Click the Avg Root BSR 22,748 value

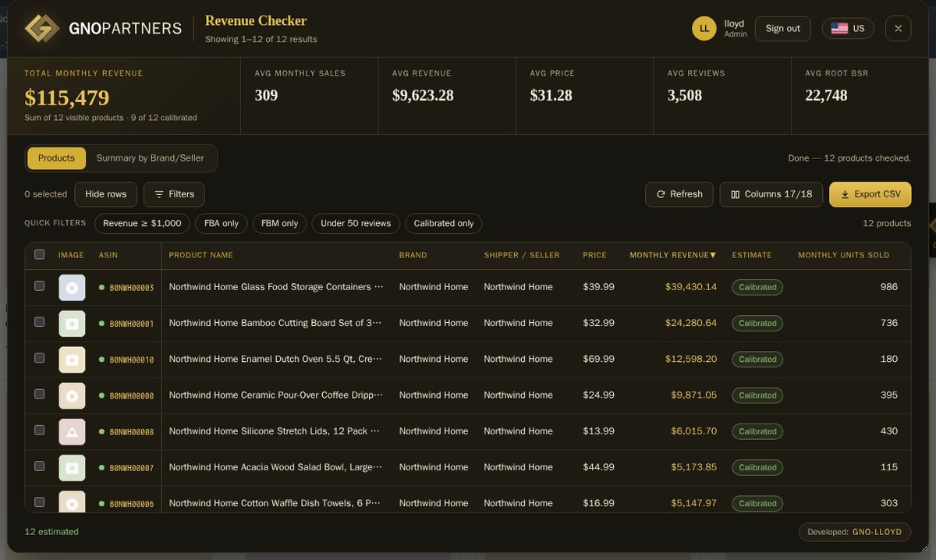tap(826, 95)
